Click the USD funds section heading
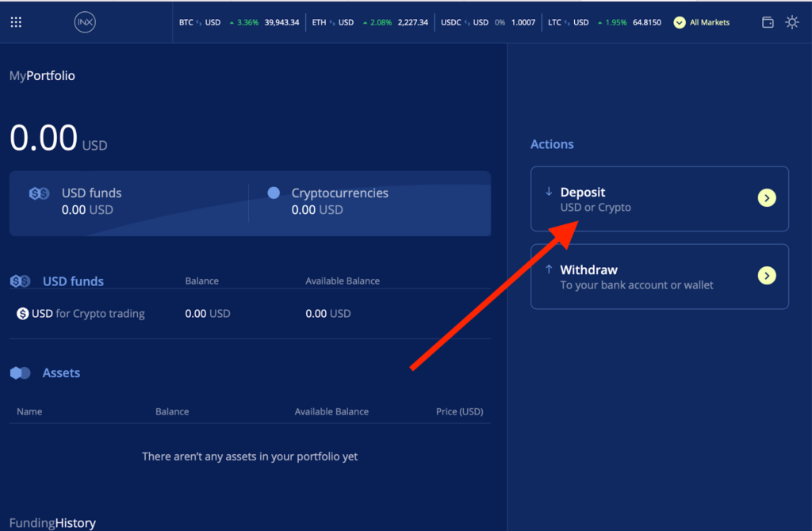The height and width of the screenshot is (531, 812). [73, 281]
